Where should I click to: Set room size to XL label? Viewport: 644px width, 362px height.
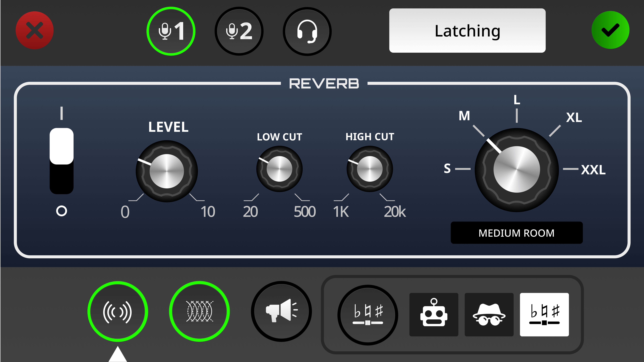(574, 117)
